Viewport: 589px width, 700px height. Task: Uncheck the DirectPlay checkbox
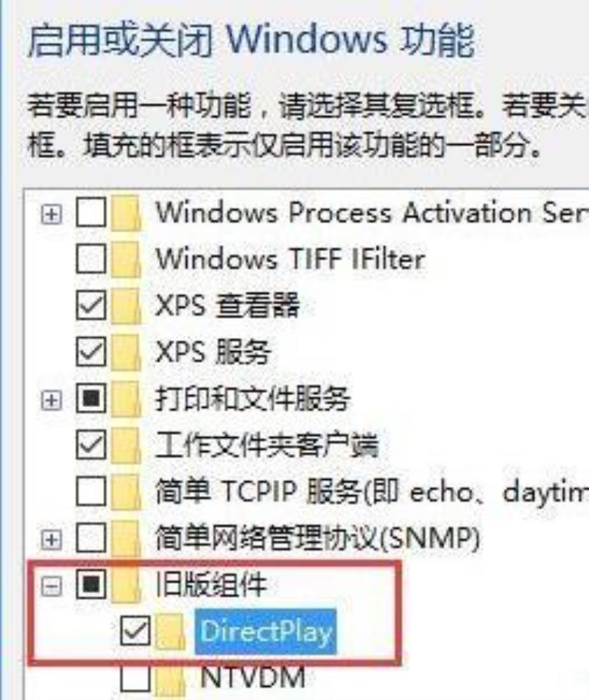pyautogui.click(x=135, y=630)
